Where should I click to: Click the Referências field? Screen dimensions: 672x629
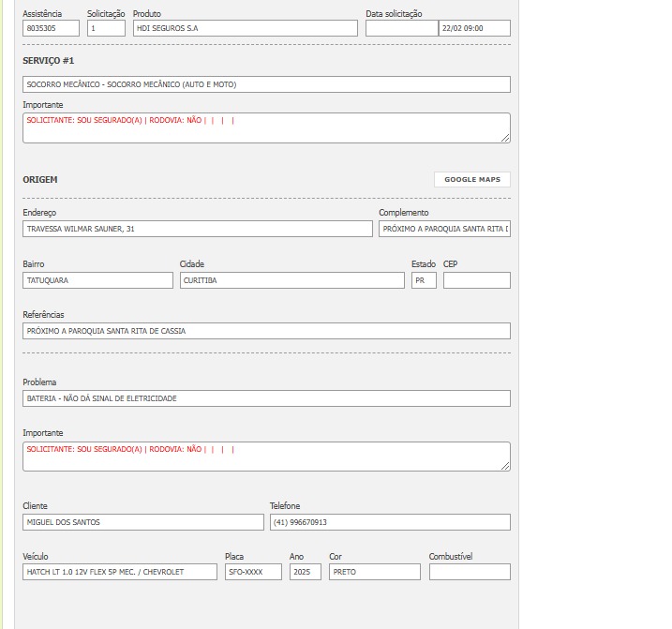(x=266, y=331)
